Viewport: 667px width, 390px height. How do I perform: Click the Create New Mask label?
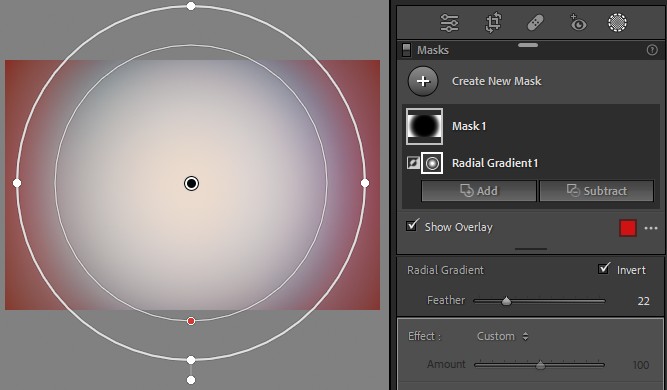tap(496, 81)
